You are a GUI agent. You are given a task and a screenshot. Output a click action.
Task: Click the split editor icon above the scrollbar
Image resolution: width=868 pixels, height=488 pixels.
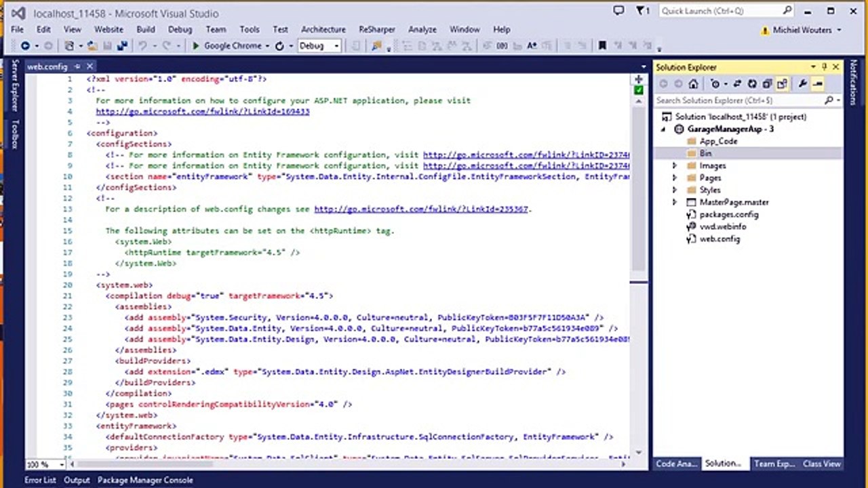click(x=639, y=79)
